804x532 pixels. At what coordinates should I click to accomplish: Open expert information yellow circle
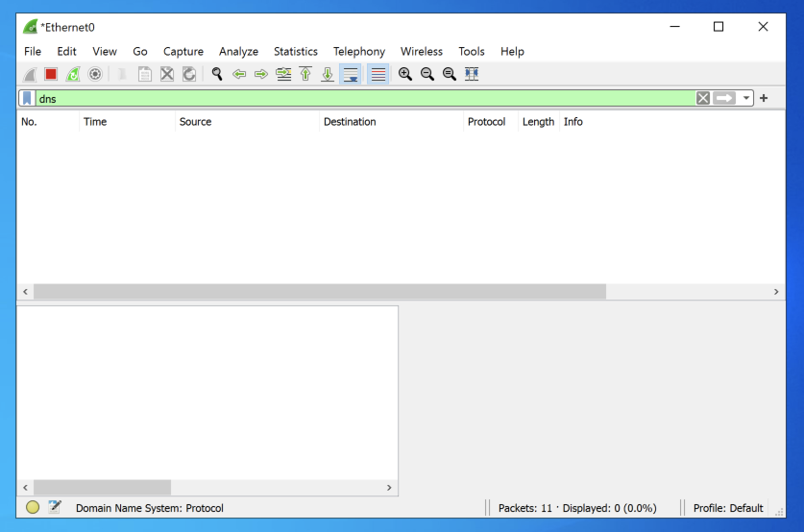coord(33,507)
